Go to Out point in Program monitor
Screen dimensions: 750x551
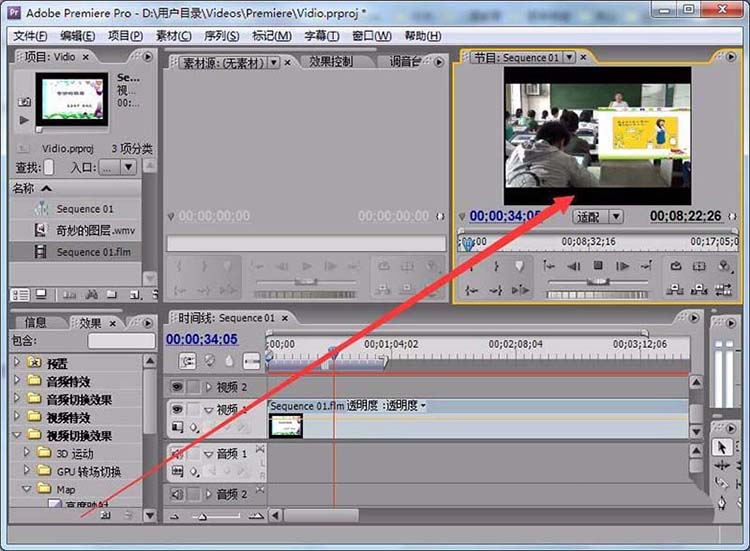pos(496,290)
